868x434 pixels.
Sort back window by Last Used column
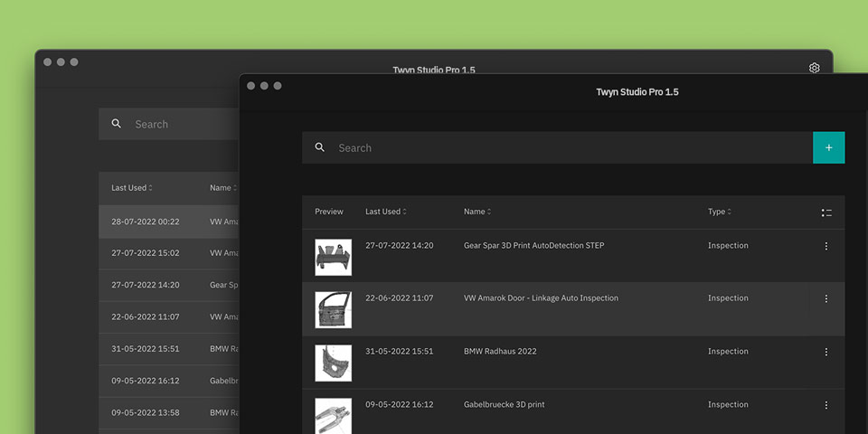tap(131, 188)
